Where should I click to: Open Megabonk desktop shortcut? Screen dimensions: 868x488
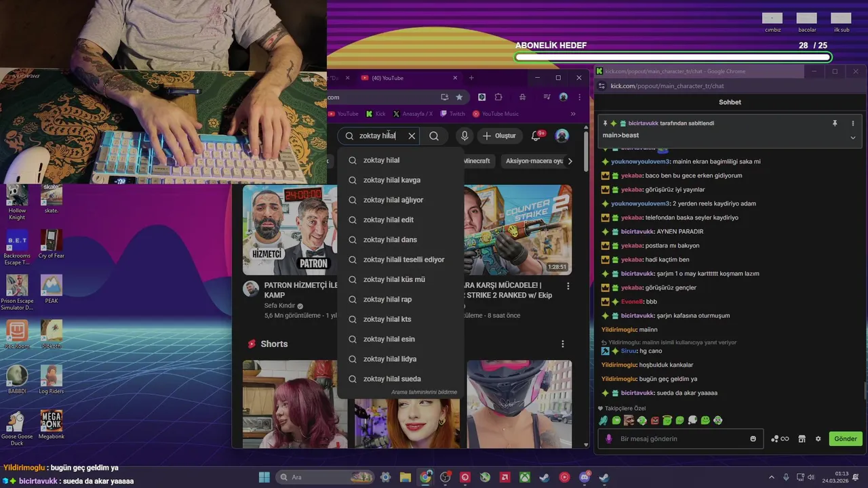click(52, 426)
